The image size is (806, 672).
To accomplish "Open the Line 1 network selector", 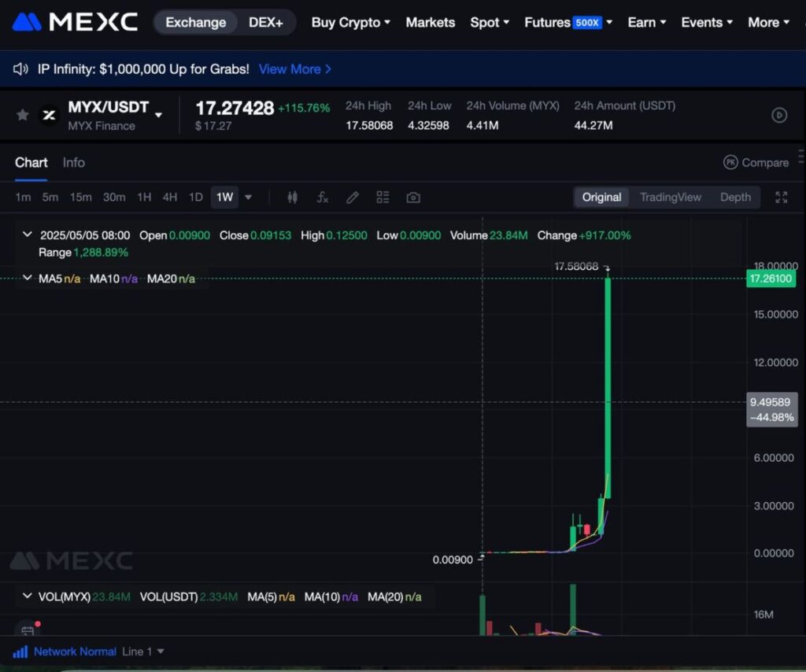I will (143, 652).
